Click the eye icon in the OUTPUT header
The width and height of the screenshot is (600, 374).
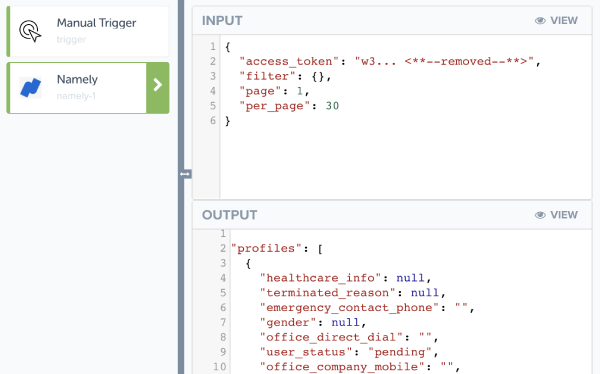tap(540, 215)
